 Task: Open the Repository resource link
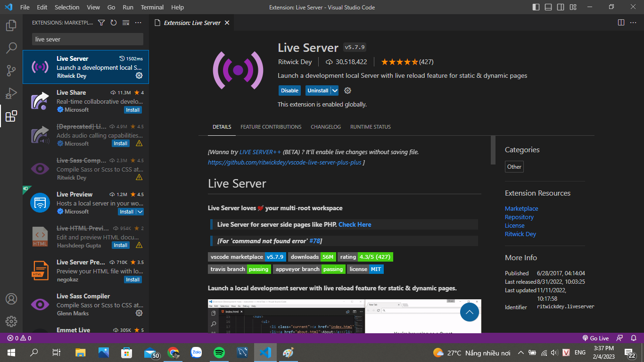coord(520,217)
